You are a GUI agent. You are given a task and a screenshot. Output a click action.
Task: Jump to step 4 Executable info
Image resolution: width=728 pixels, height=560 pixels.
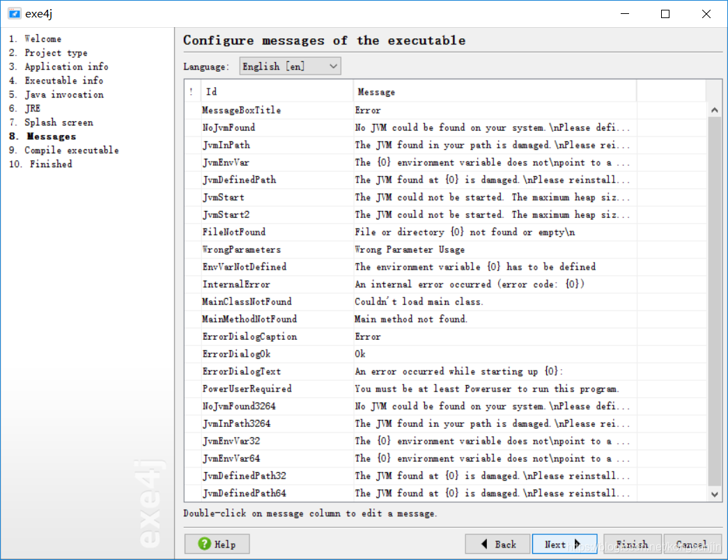(x=56, y=81)
